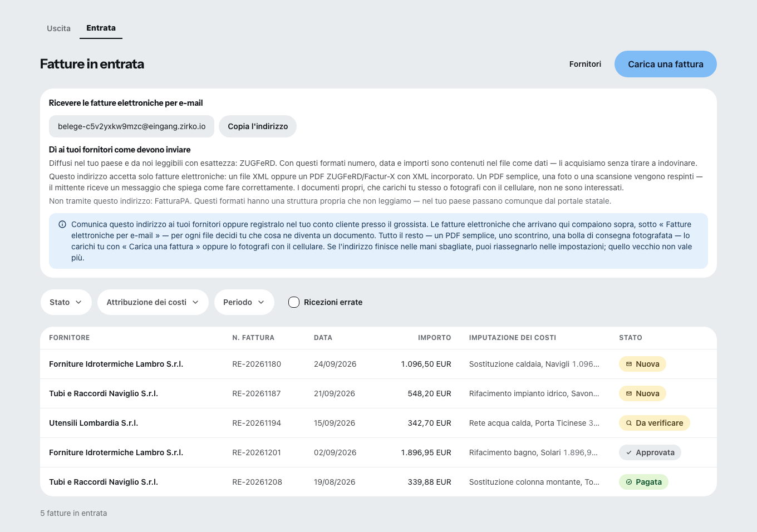The width and height of the screenshot is (757, 532).
Task: Click checkmark icon in Approvata badge
Action: [629, 452]
